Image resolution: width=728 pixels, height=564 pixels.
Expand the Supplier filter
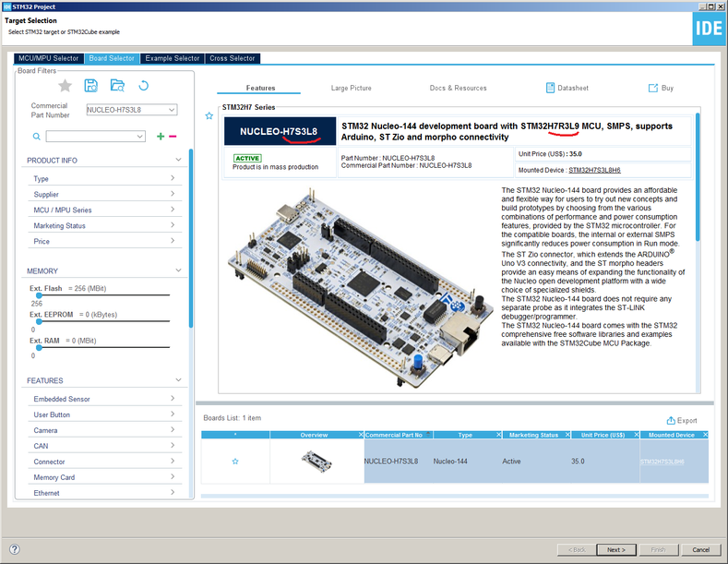point(173,194)
